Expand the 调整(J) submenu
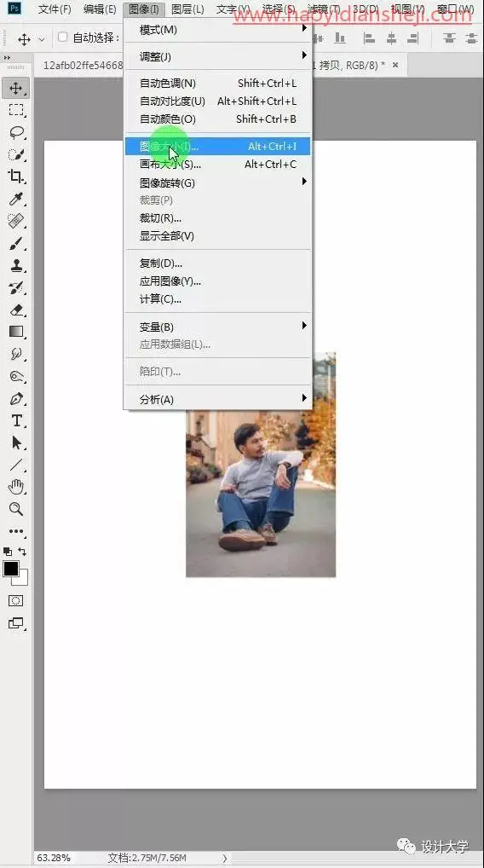484x868 pixels. (217, 56)
